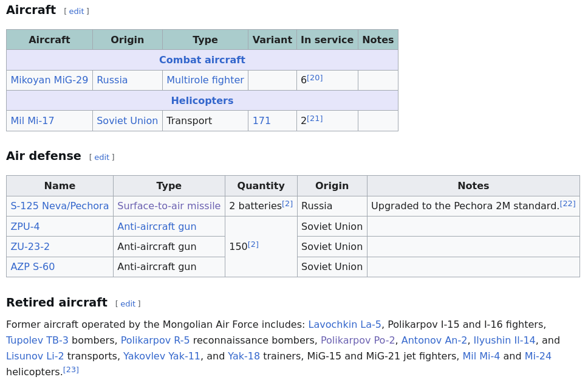Viewport: 588px width, 388px height.
Task: Open citation 2 beside 2 batteries
Action: 288,204
